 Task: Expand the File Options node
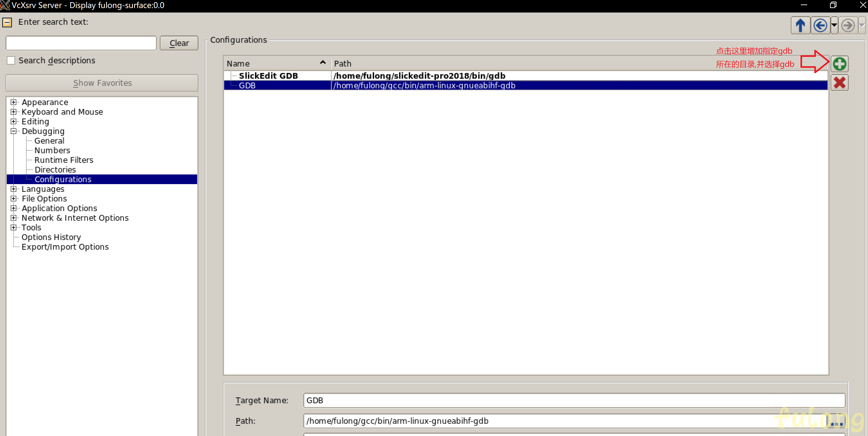[x=14, y=199]
